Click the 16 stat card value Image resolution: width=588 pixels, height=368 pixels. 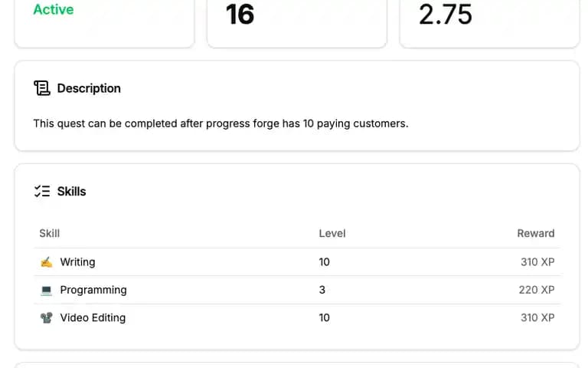click(x=240, y=15)
